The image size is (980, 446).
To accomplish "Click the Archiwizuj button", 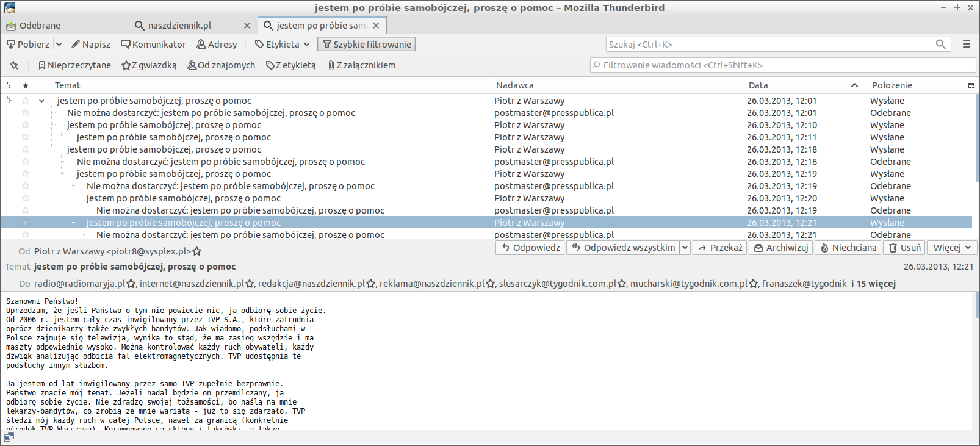I will 781,248.
